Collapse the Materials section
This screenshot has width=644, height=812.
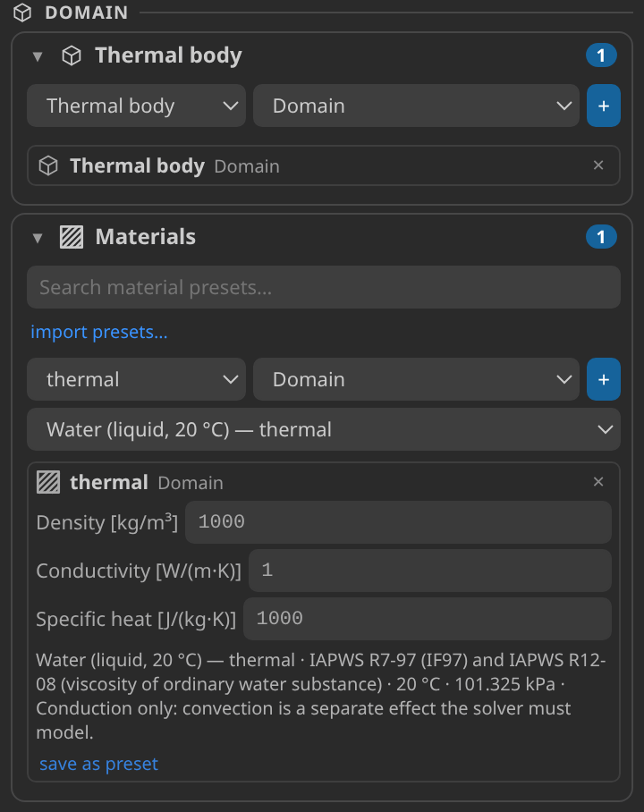coord(38,238)
